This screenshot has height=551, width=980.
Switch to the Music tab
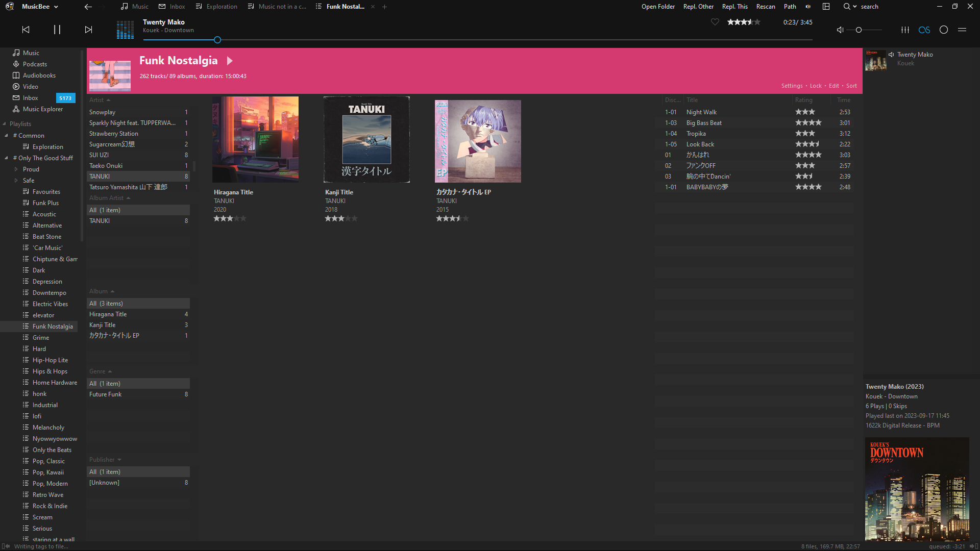tap(135, 7)
